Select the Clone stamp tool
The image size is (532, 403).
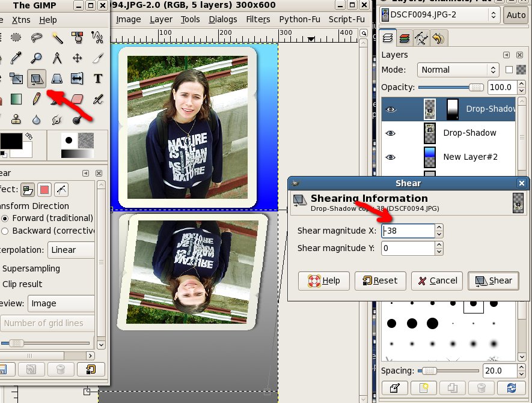pyautogui.click(x=16, y=120)
